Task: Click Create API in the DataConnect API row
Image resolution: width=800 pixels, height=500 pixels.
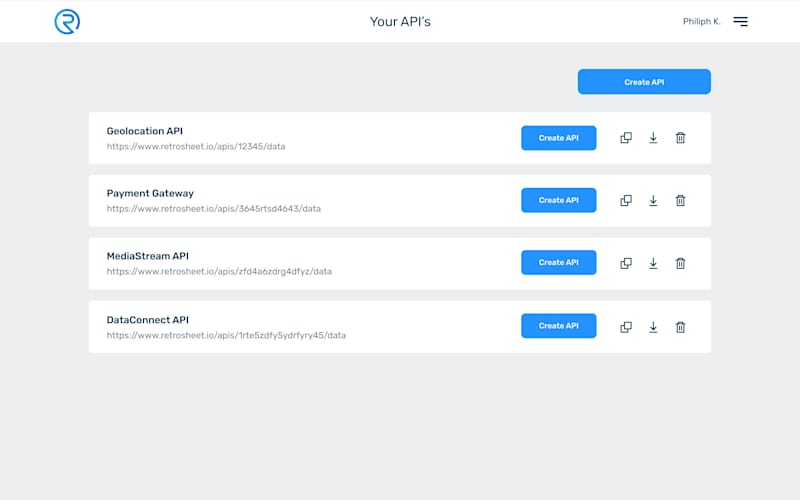Action: (x=559, y=326)
